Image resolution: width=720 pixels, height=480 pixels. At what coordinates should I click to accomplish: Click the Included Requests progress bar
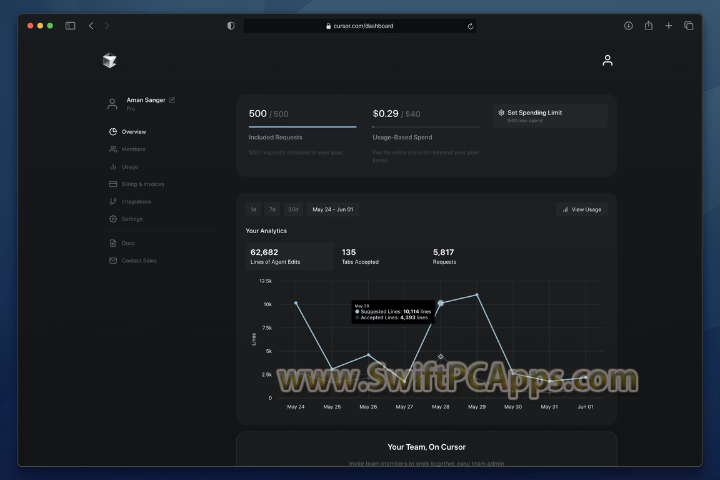303,126
